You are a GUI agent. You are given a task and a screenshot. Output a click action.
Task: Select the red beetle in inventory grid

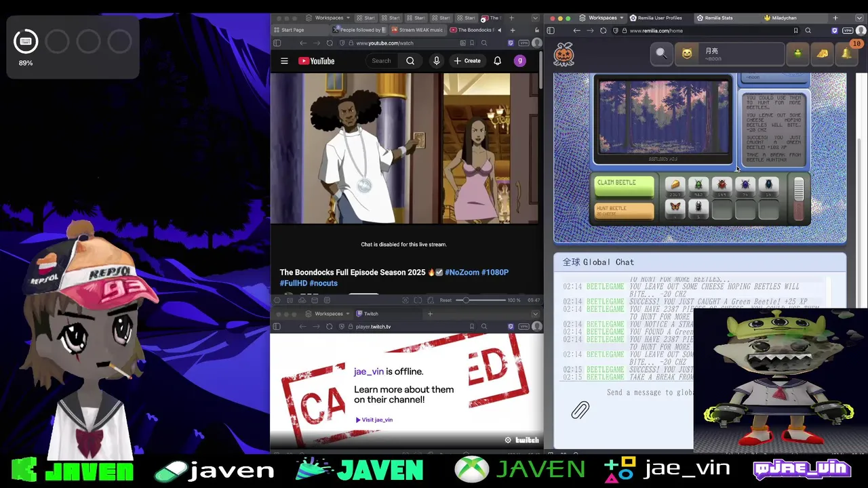722,186
